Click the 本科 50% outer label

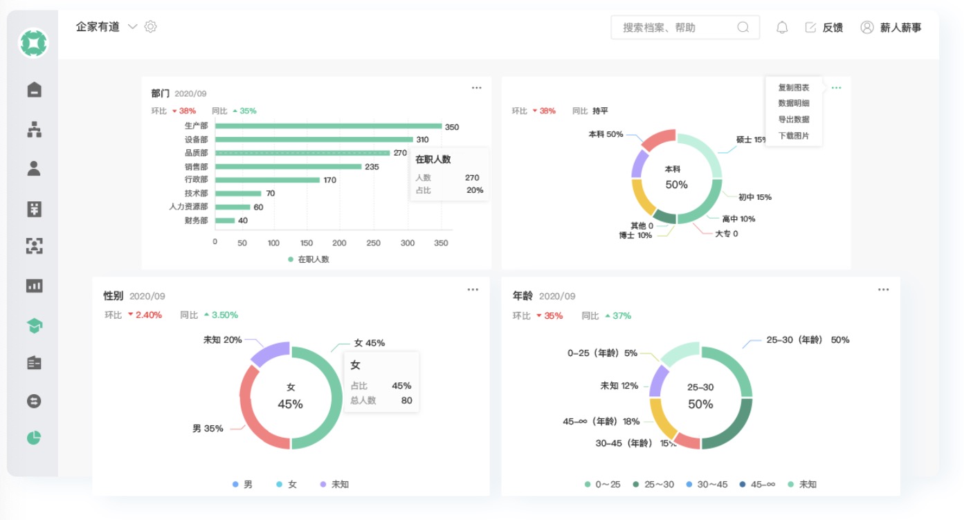click(x=606, y=134)
